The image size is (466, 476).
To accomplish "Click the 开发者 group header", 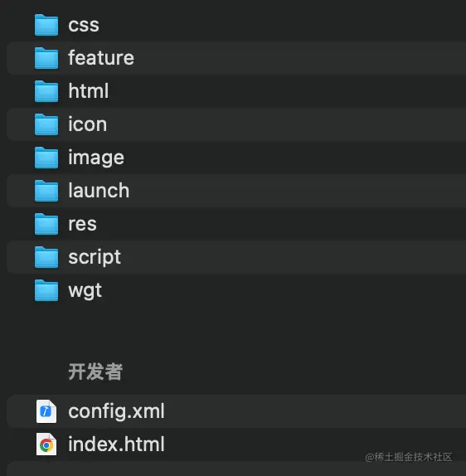I will coord(95,372).
